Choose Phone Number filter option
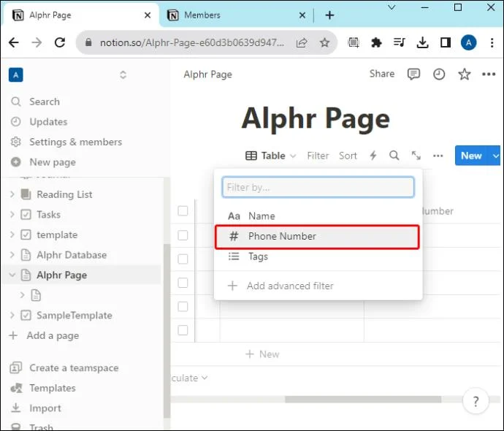 (x=317, y=237)
